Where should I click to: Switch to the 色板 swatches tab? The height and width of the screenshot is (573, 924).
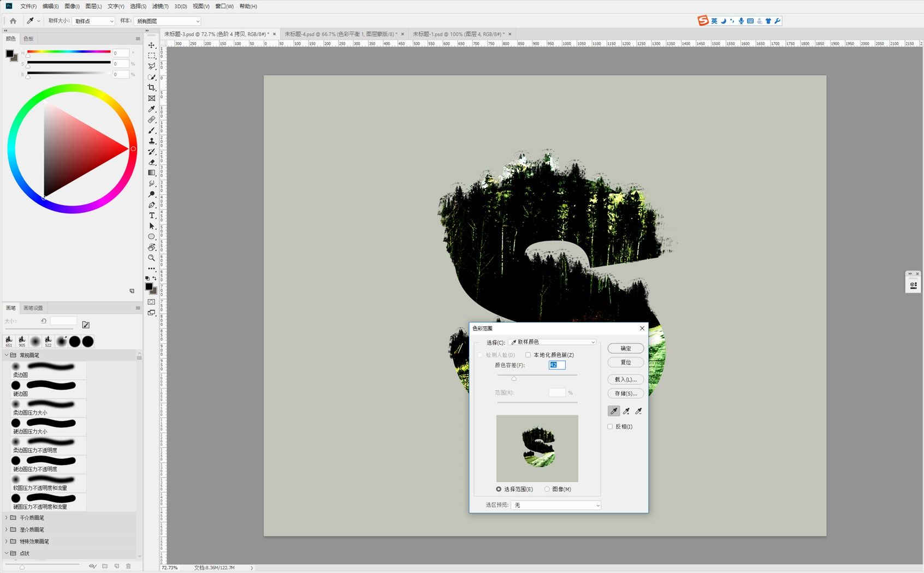tap(28, 39)
